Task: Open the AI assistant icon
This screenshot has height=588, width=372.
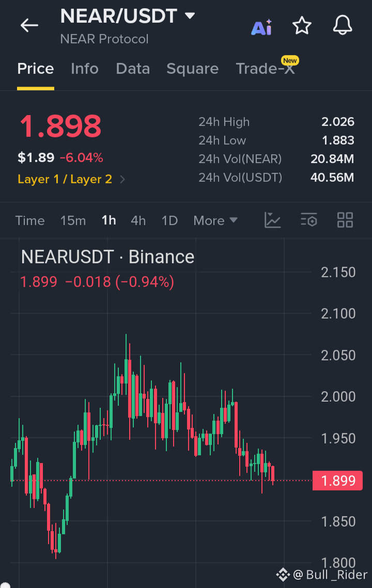Action: coord(261,27)
